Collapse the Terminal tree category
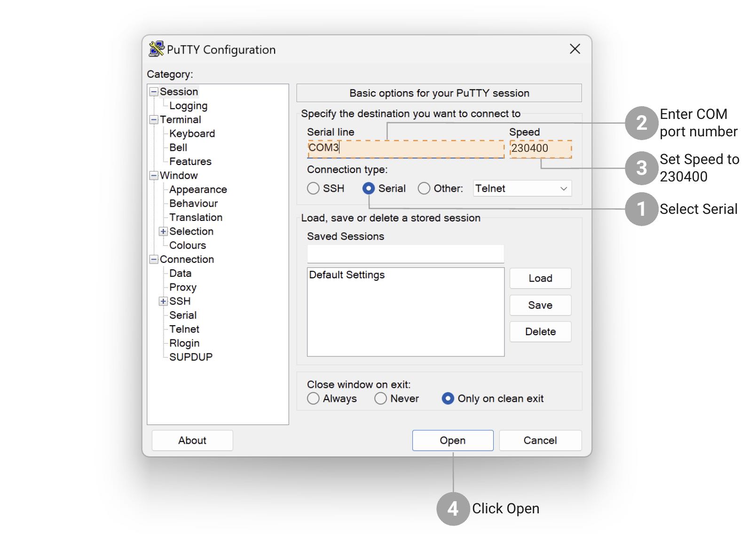 (154, 120)
